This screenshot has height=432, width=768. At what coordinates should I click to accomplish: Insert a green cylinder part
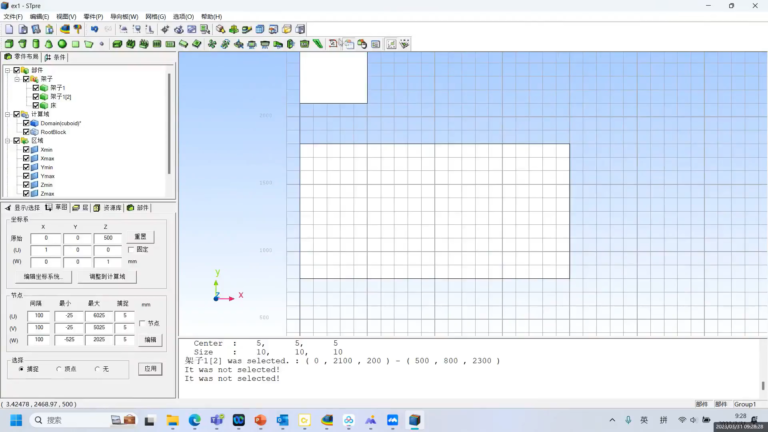coord(36,44)
